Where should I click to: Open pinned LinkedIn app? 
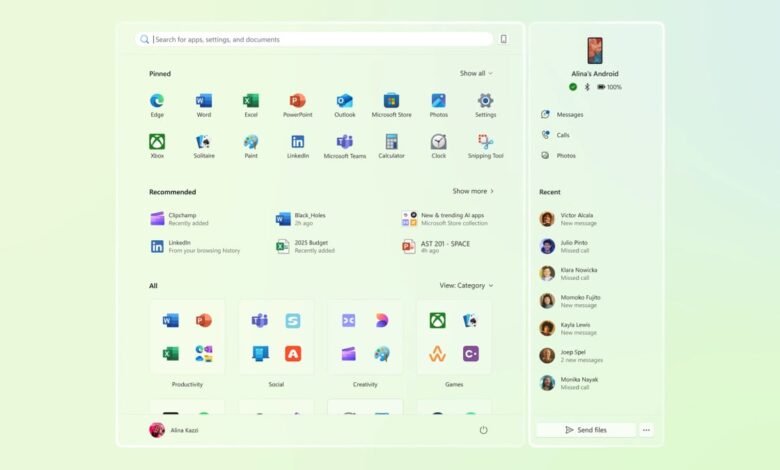(297, 146)
